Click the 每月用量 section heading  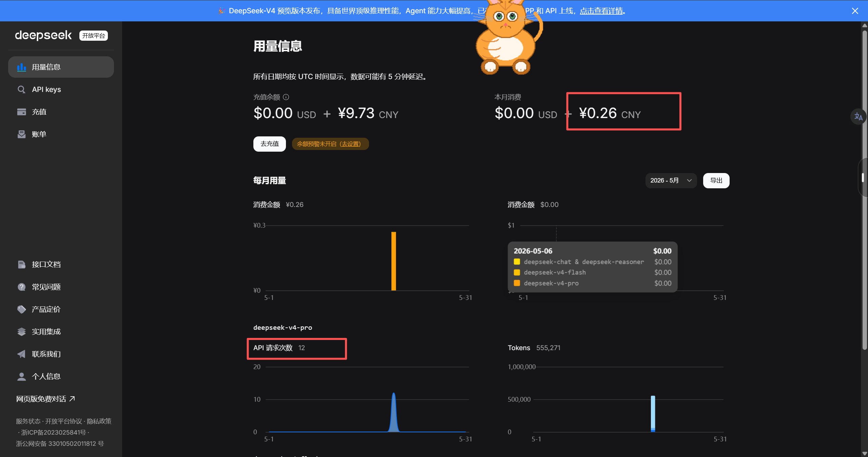click(270, 180)
